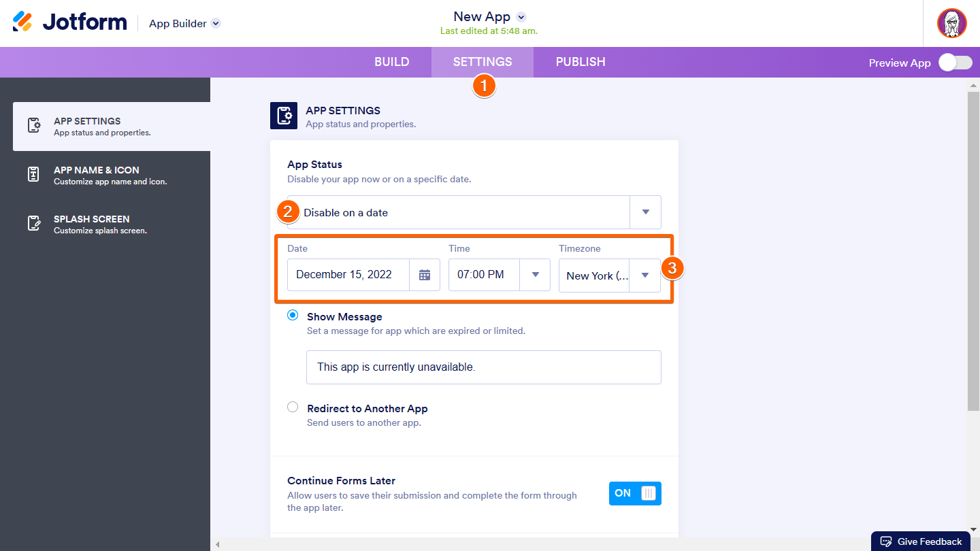980x551 pixels.
Task: Click the Splash Screen sidebar icon
Action: pyautogui.click(x=34, y=224)
